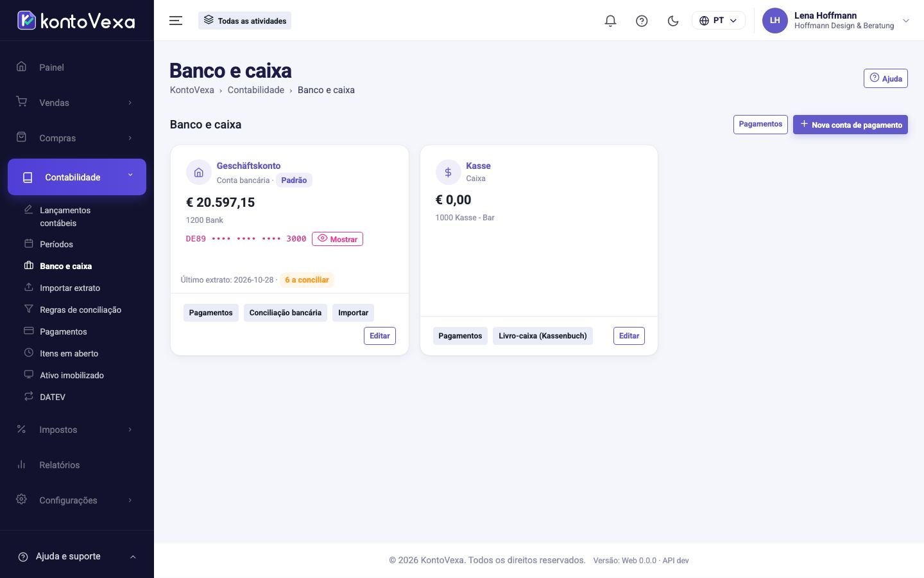The width and height of the screenshot is (924, 578).
Task: Click the sidebar Pagamentos card icon
Action: pos(28,331)
